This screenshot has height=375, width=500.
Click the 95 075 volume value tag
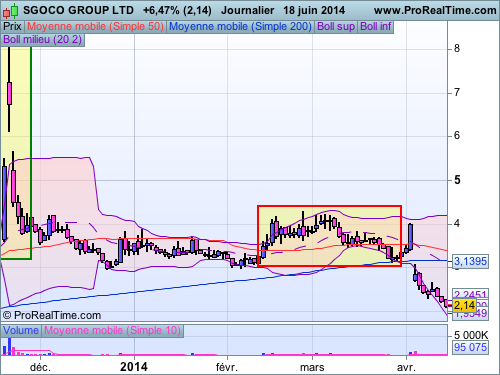click(x=470, y=347)
